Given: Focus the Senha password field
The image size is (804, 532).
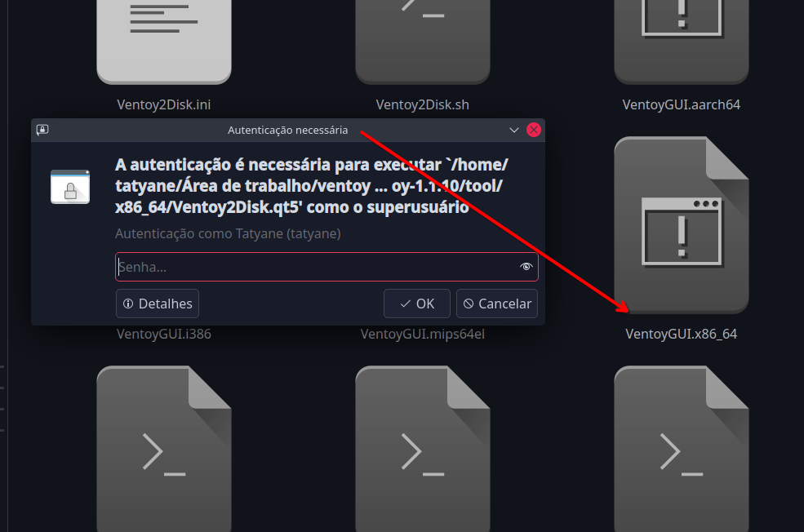Looking at the screenshot, I should pyautogui.click(x=314, y=267).
